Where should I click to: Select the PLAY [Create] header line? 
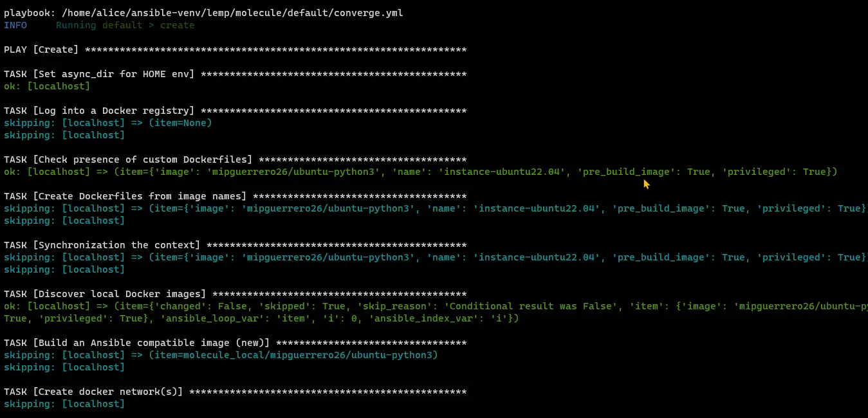[235, 50]
